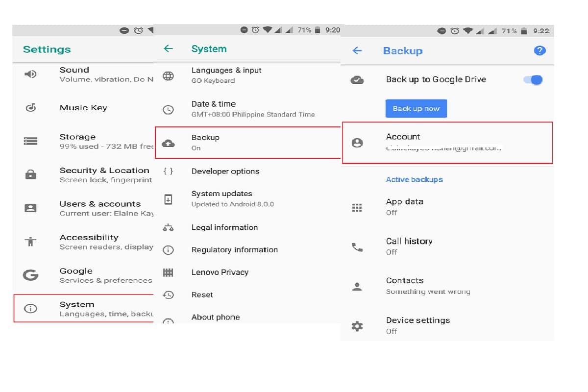Viewport: 588px width, 392px height.
Task: Open Call history backup entry
Action: (447, 246)
